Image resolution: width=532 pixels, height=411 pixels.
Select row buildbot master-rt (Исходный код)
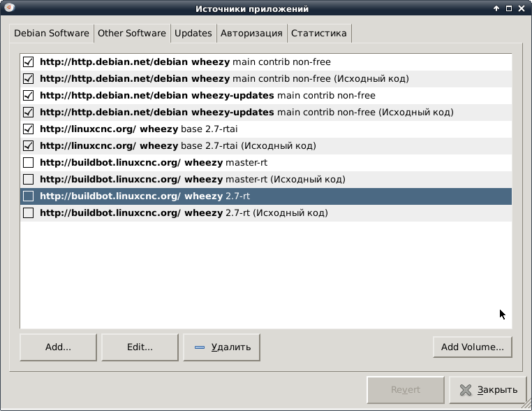pos(266,180)
